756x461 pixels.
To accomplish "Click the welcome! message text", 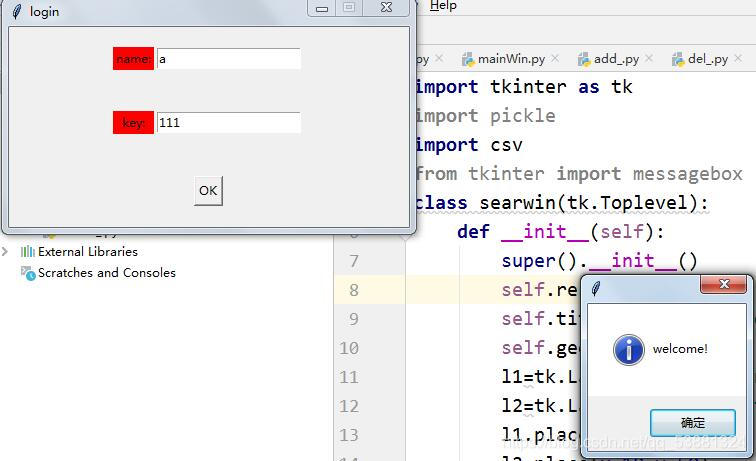I will pos(680,349).
